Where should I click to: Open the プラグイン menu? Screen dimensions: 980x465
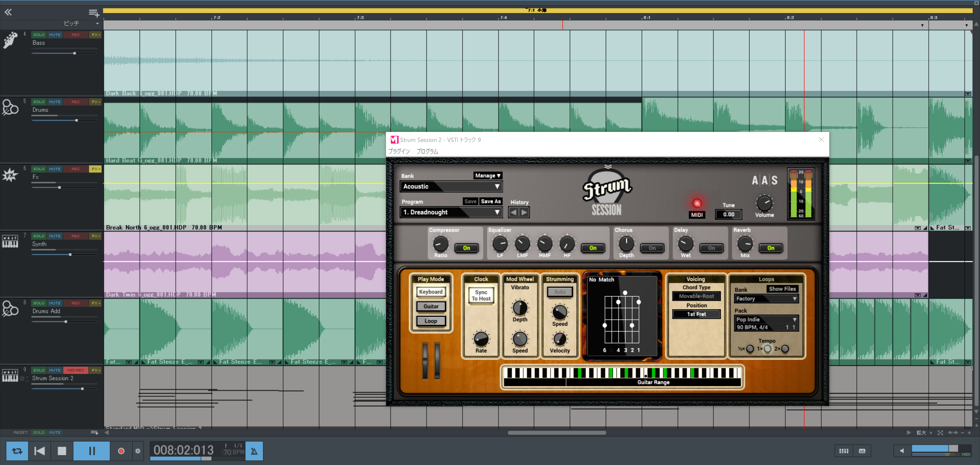tap(399, 151)
